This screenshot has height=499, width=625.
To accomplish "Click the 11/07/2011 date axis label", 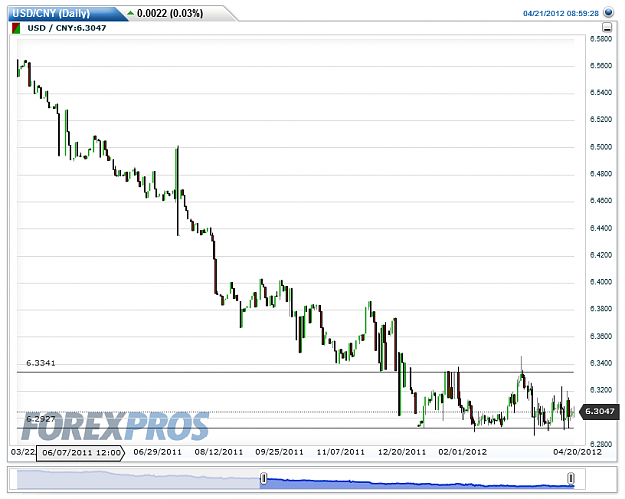I will 341,452.
